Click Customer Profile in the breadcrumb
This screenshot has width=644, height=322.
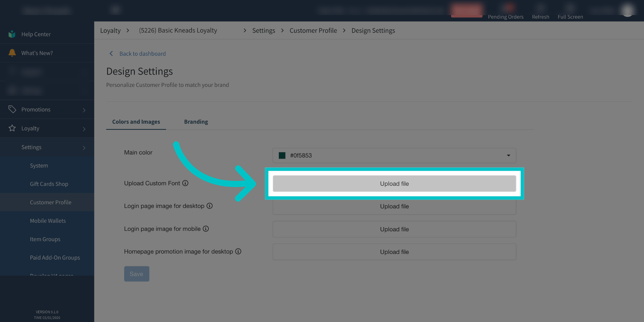pyautogui.click(x=313, y=31)
